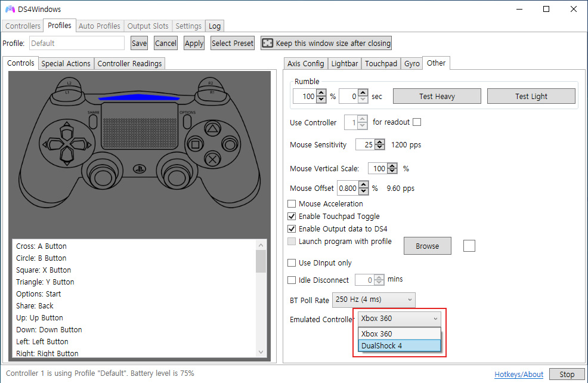Click the Stop button
588x383 pixels.
click(567, 374)
